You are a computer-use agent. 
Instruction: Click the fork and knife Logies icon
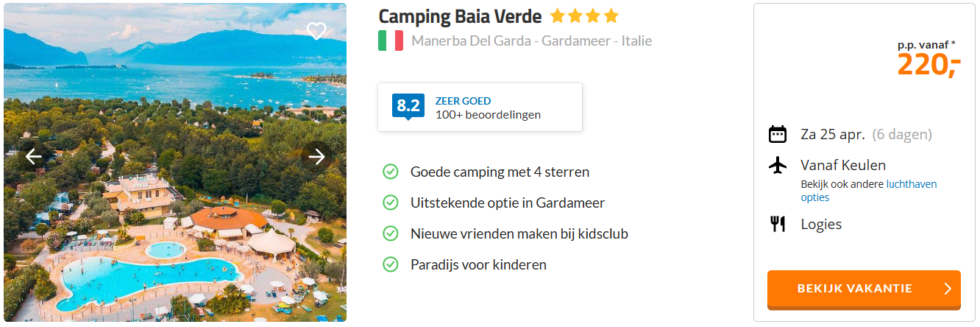777,224
